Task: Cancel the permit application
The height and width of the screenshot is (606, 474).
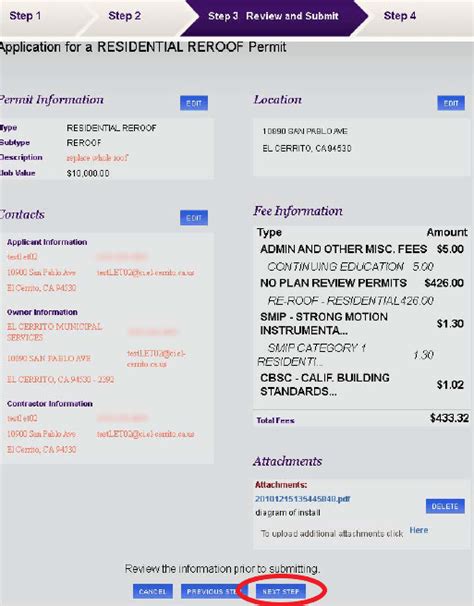Action: (153, 591)
